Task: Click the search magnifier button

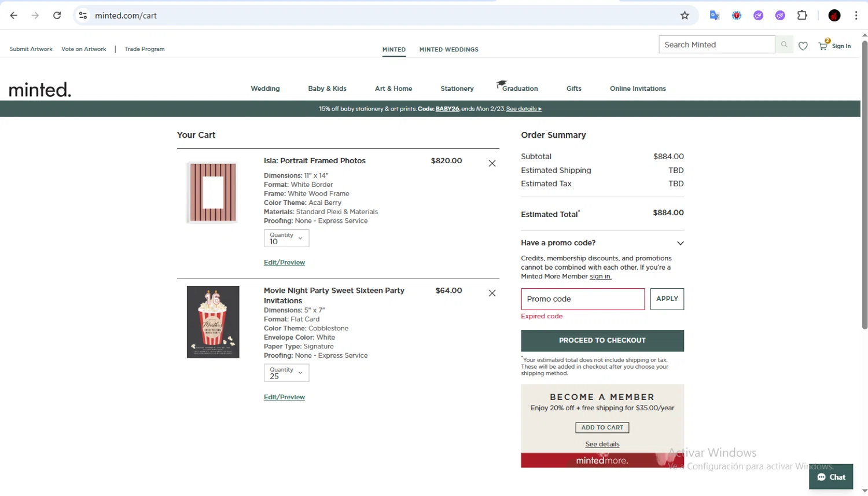Action: [784, 45]
